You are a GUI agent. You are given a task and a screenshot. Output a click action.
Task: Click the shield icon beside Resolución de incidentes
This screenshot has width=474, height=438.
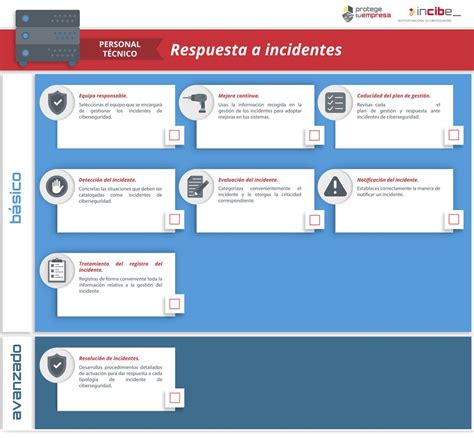(x=57, y=365)
